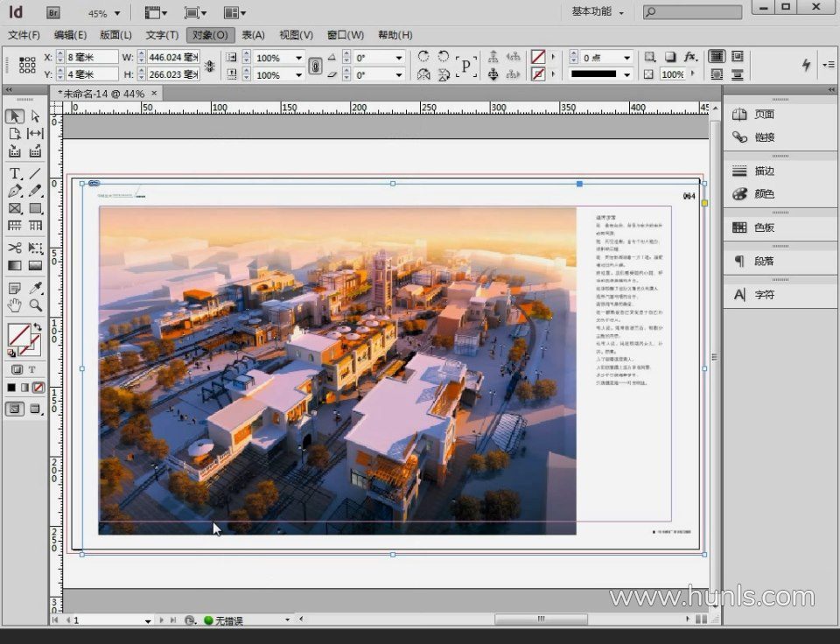840x644 pixels.
Task: Select the Zoom magnifier tool
Action: 36,305
